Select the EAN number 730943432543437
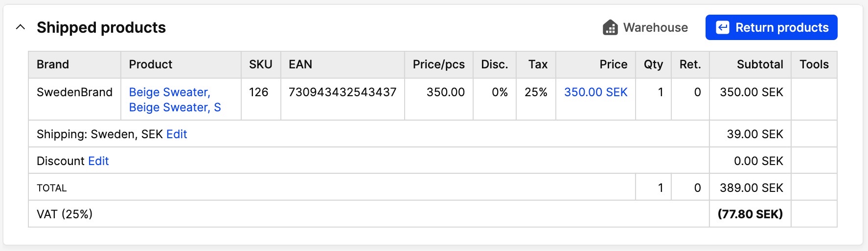This screenshot has width=868, height=251. [x=343, y=92]
